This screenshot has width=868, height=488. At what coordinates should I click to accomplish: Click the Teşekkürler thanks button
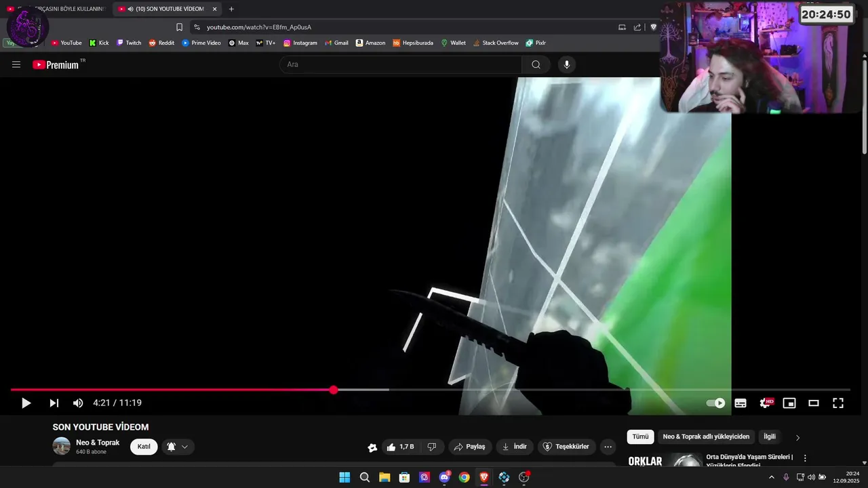pos(567,447)
